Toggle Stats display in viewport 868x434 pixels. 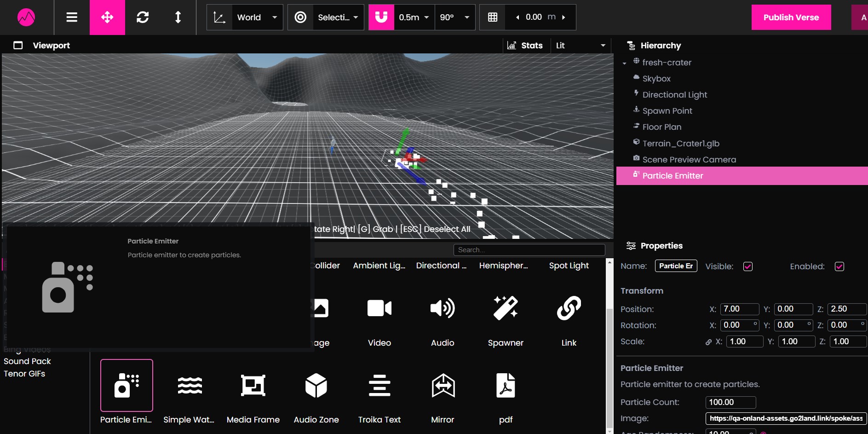[525, 46]
